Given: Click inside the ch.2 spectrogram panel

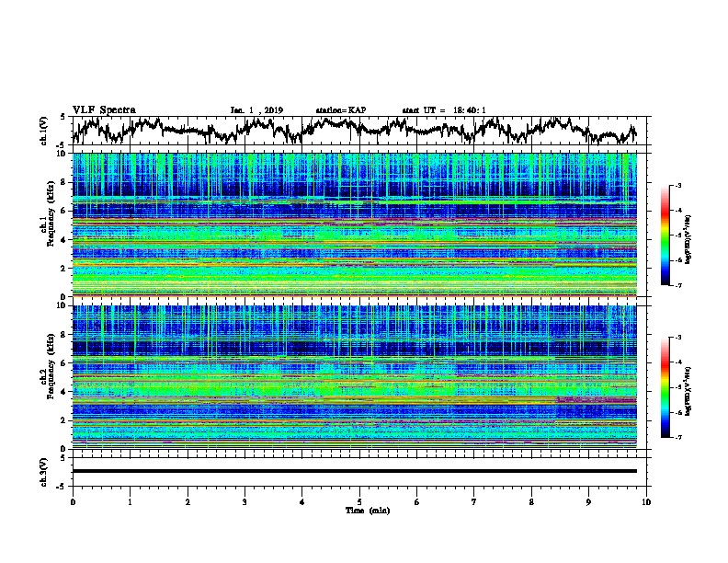Looking at the screenshot, I should pyautogui.click(x=354, y=377).
